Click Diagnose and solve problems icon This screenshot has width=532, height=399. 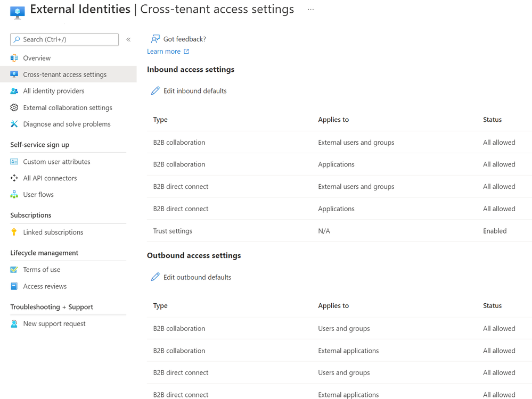[14, 124]
